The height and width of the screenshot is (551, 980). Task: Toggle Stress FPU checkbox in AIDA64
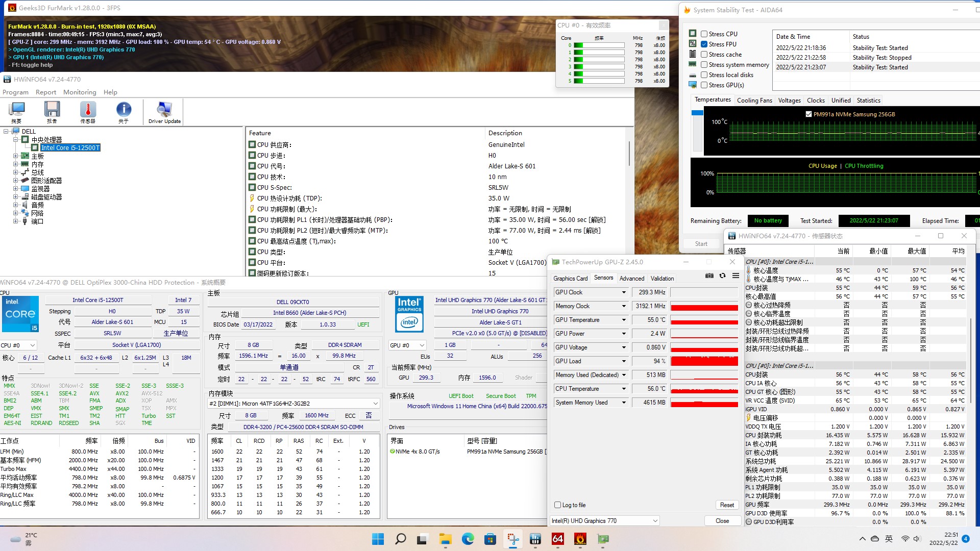click(x=704, y=44)
